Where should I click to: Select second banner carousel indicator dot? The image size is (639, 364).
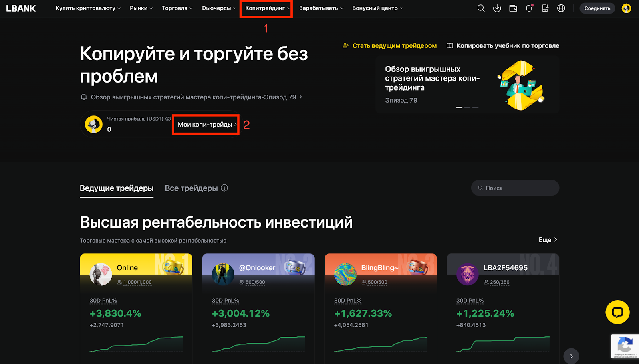pyautogui.click(x=467, y=107)
